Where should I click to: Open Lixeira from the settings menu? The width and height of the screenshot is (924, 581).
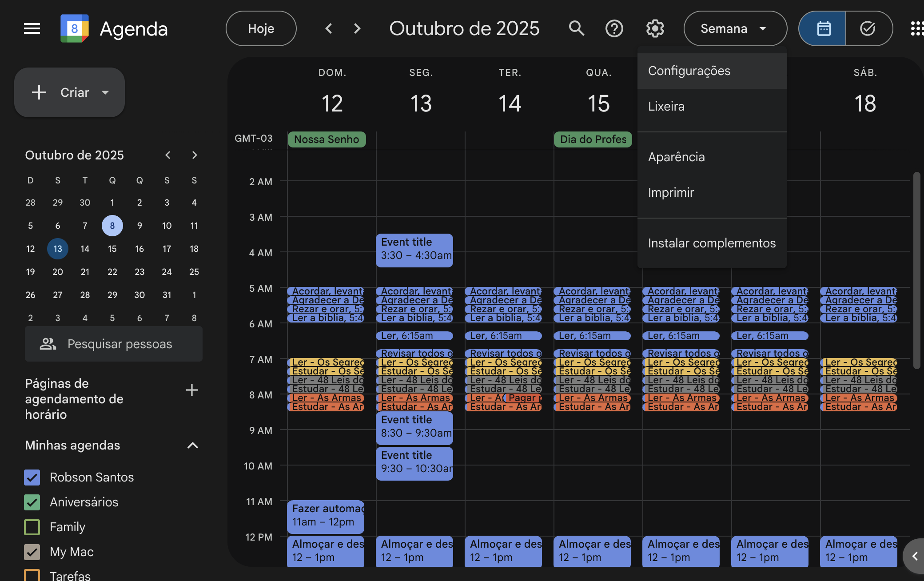(x=712, y=107)
